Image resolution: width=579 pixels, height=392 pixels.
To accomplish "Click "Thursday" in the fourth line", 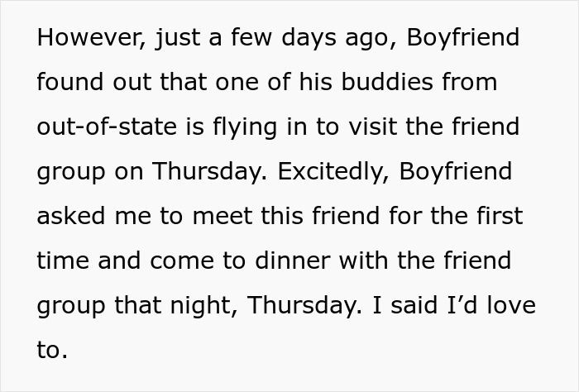I will pyautogui.click(x=209, y=172).
